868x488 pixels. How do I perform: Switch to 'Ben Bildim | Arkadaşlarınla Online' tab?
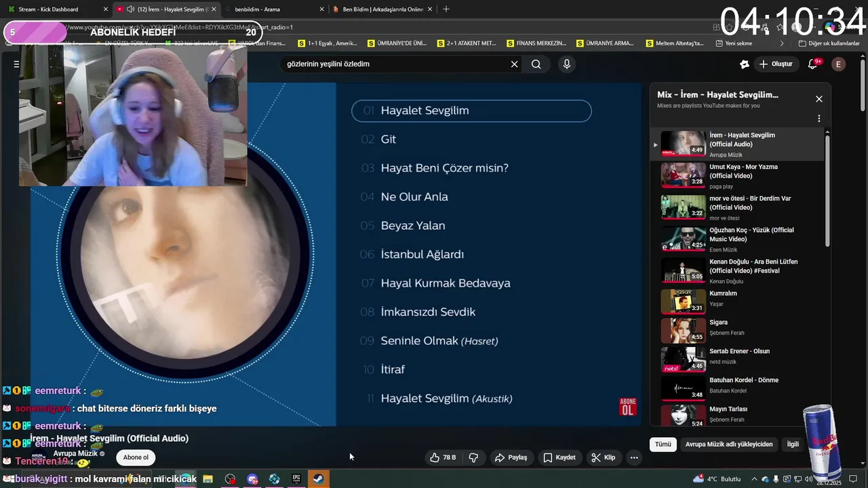pyautogui.click(x=383, y=9)
